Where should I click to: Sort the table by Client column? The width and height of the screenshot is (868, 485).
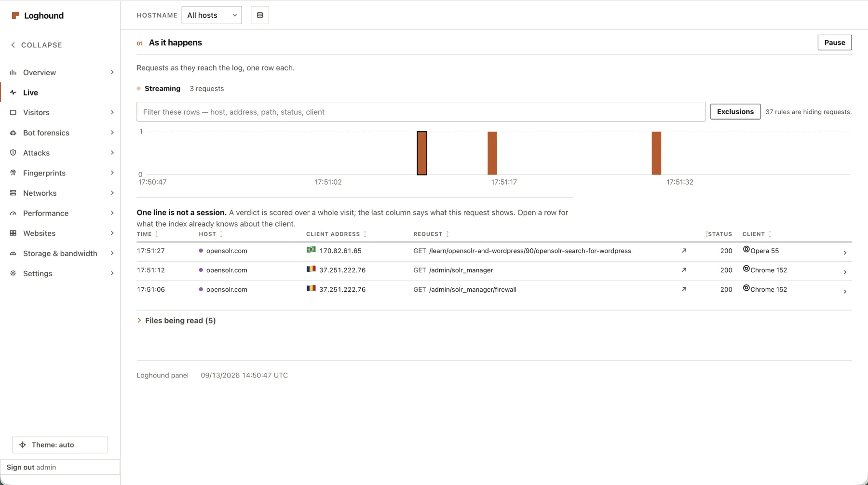pos(757,234)
